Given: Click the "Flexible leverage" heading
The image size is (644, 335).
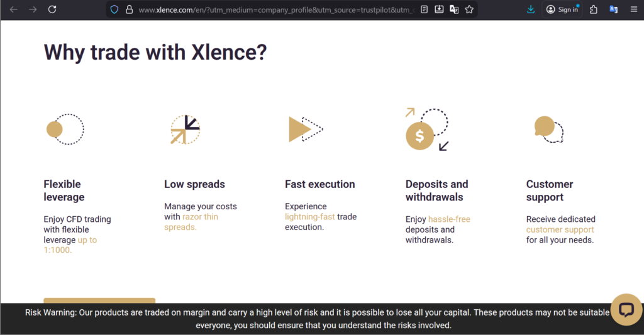Looking at the screenshot, I should click(x=64, y=190).
